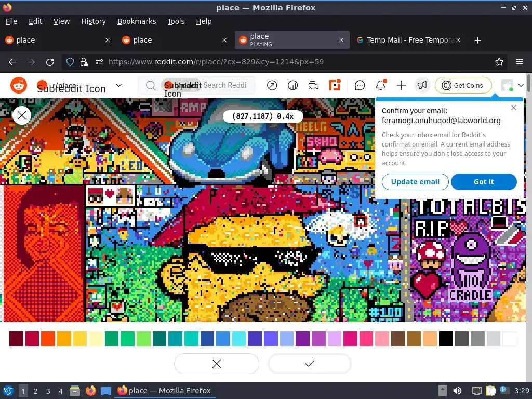Click the padlock site info icon
This screenshot has width=532, height=399.
click(84, 62)
